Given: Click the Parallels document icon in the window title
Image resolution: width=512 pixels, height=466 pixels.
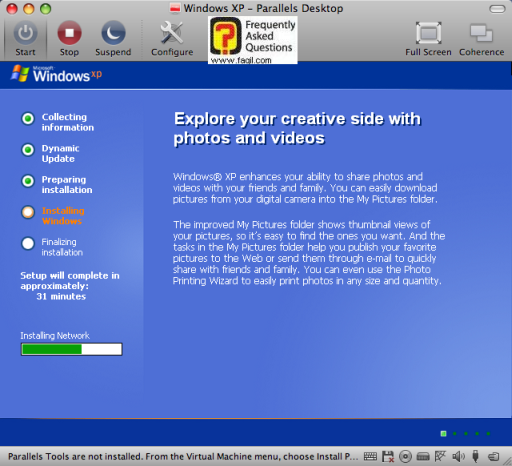Looking at the screenshot, I should 175,8.
